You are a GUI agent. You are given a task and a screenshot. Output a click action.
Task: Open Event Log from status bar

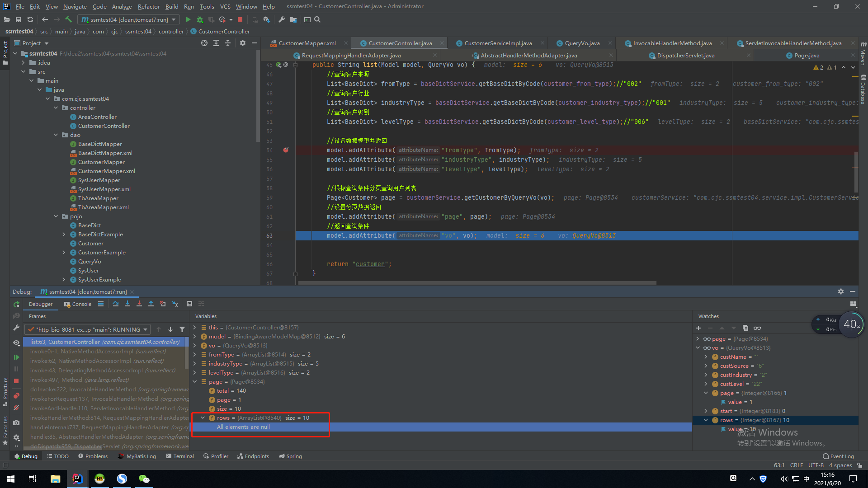pos(838,456)
